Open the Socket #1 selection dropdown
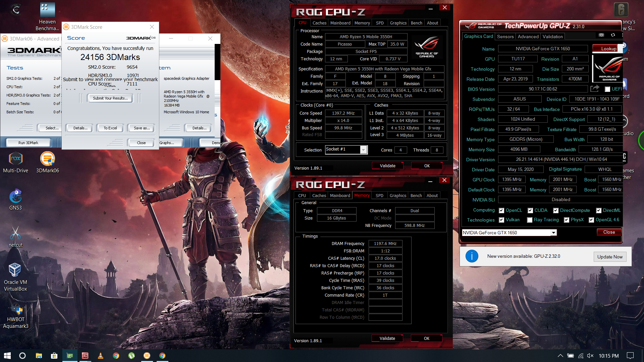 346,149
